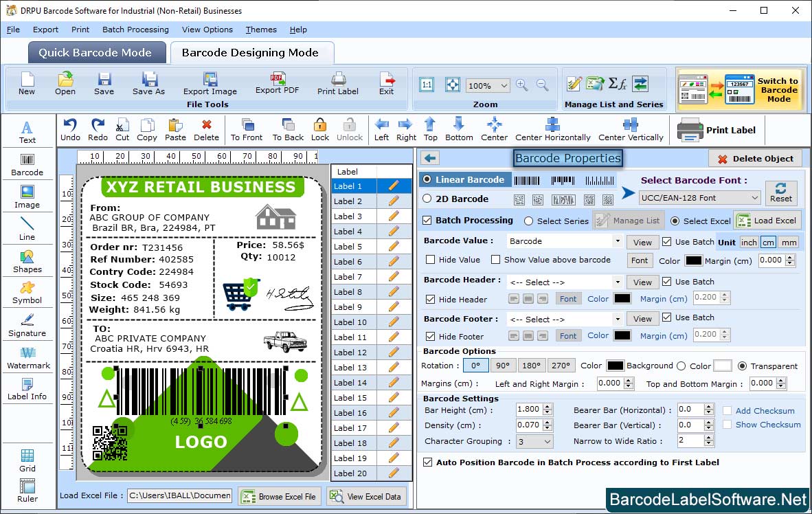Enable the Hide Value checkbox
Image resolution: width=812 pixels, height=514 pixels.
[x=431, y=260]
